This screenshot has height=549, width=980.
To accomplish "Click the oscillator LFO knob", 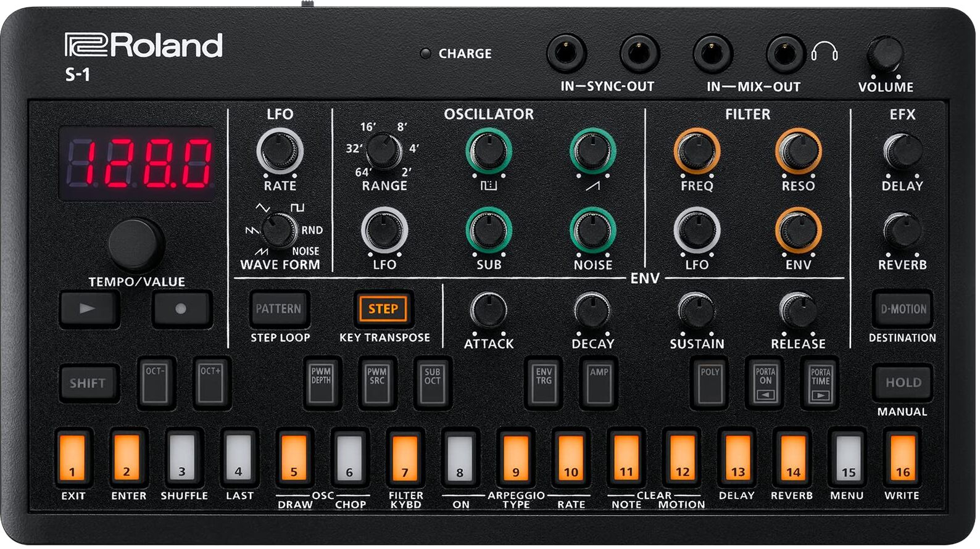I will point(384,230).
